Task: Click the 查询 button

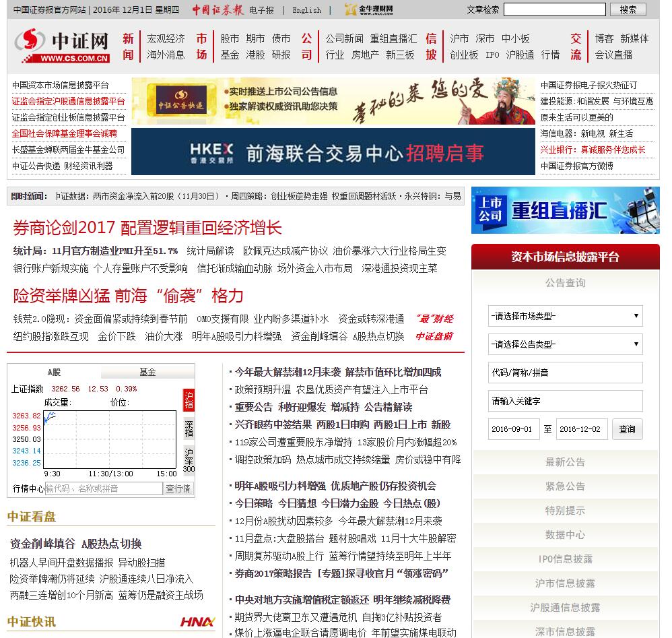Action: coord(627,429)
